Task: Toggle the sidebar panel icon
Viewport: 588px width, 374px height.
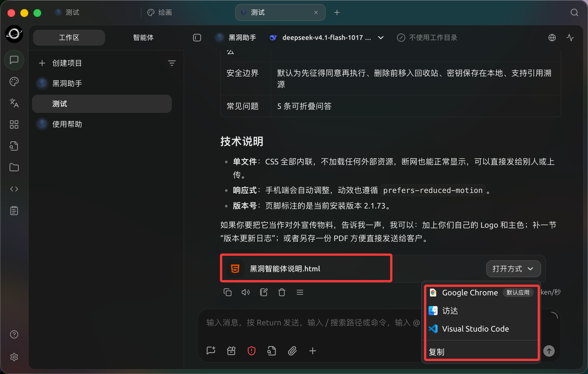Action: tap(197, 38)
